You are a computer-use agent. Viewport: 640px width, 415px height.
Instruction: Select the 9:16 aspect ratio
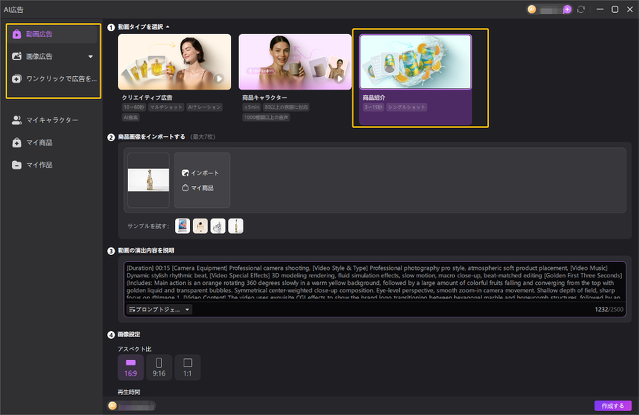coord(159,368)
